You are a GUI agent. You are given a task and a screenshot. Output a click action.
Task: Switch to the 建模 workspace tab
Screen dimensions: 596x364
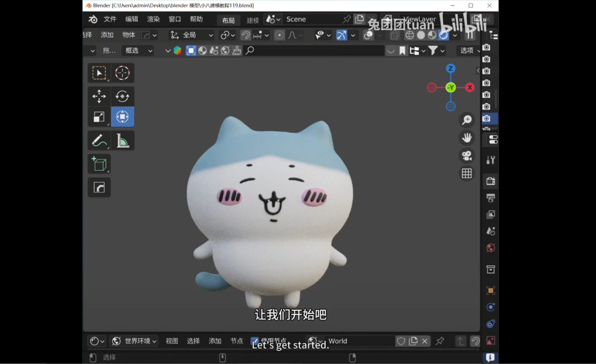[x=252, y=20]
